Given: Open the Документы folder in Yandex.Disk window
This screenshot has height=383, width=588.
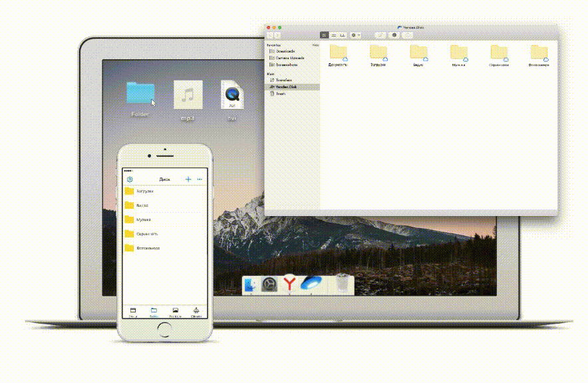Looking at the screenshot, I should 339,55.
